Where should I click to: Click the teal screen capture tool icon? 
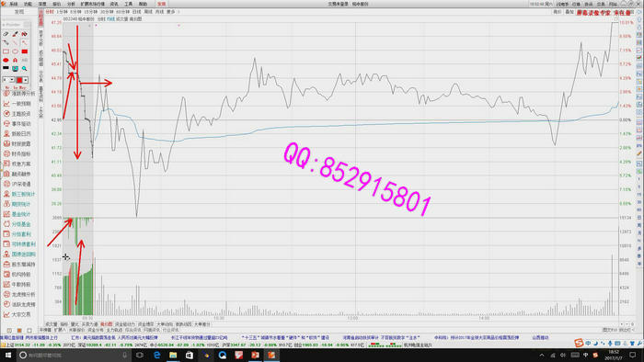coord(16,69)
